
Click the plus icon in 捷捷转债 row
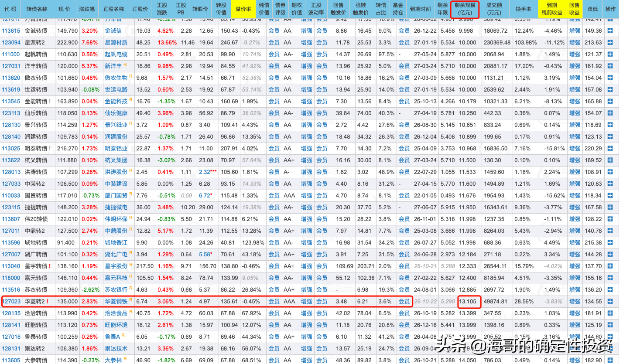coord(610,208)
